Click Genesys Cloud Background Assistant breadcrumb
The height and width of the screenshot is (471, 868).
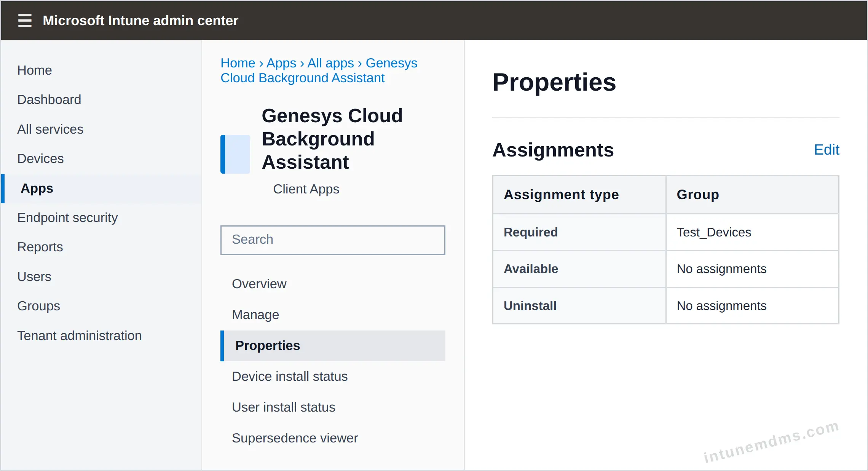point(319,70)
